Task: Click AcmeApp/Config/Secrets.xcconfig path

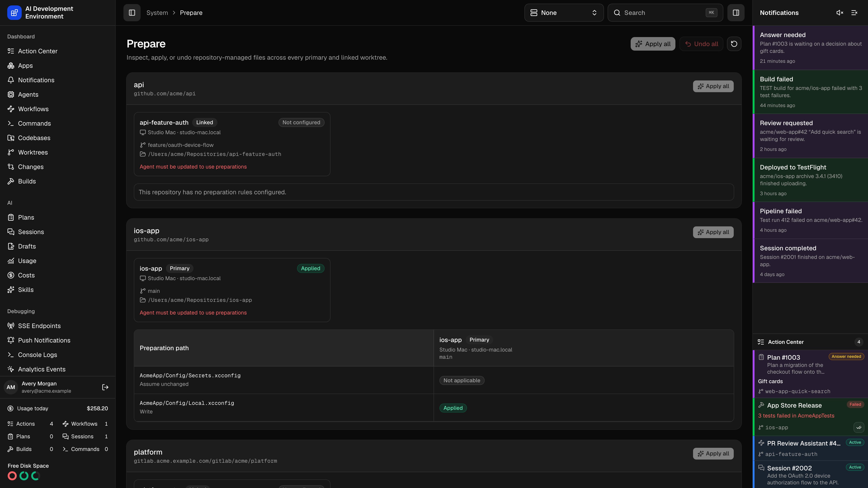Action: pyautogui.click(x=190, y=375)
